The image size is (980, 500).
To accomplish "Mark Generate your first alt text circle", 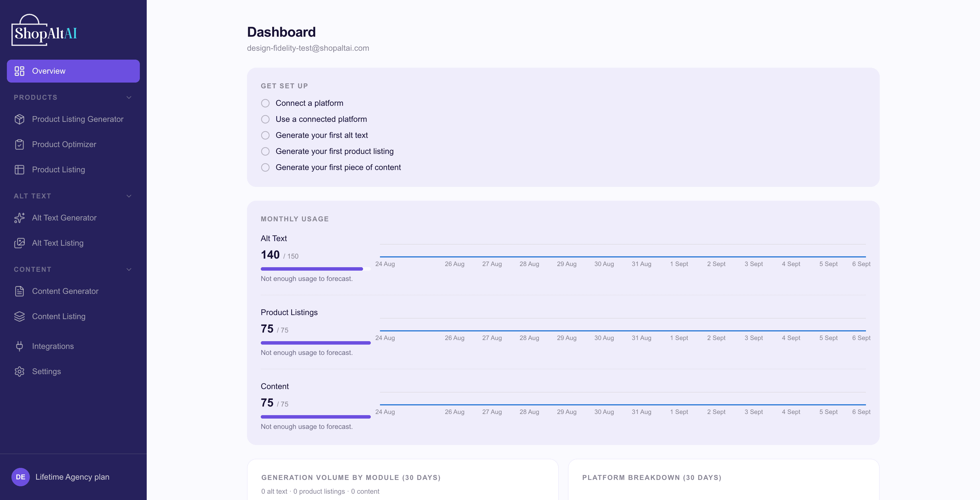I will pyautogui.click(x=265, y=135).
